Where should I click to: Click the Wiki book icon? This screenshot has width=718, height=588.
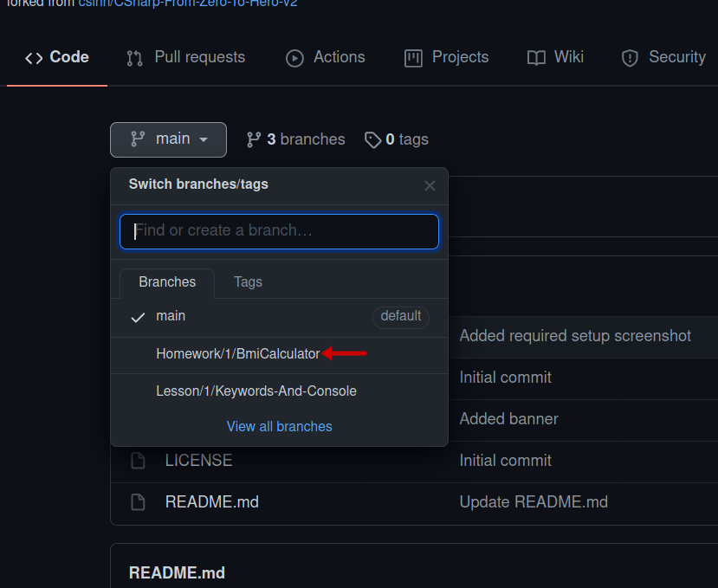click(x=536, y=58)
